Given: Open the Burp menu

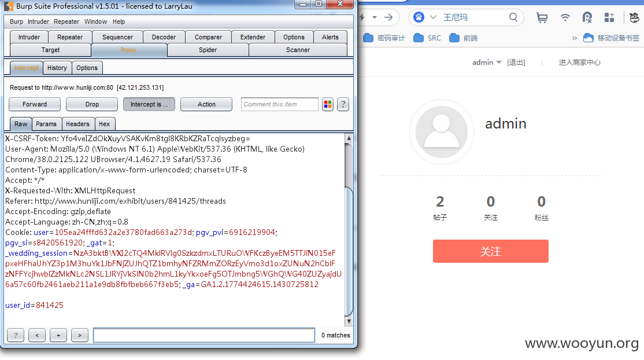Looking at the screenshot, I should pyautogui.click(x=16, y=21).
